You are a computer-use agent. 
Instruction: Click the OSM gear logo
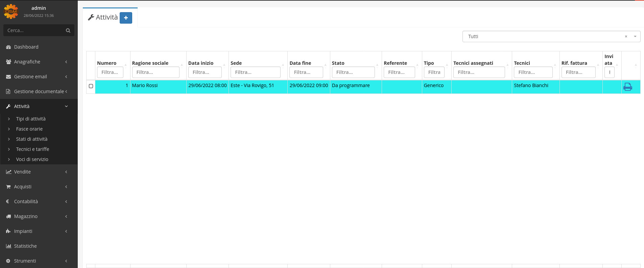click(x=11, y=11)
